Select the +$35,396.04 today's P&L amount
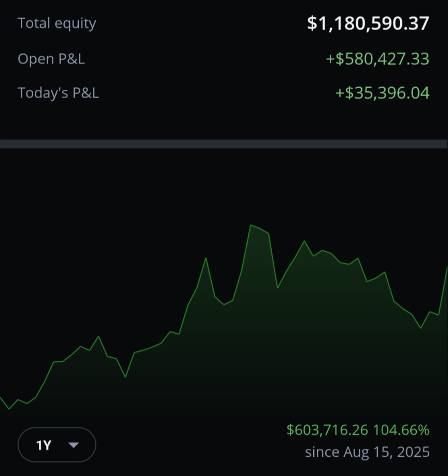448x476 pixels. click(383, 93)
